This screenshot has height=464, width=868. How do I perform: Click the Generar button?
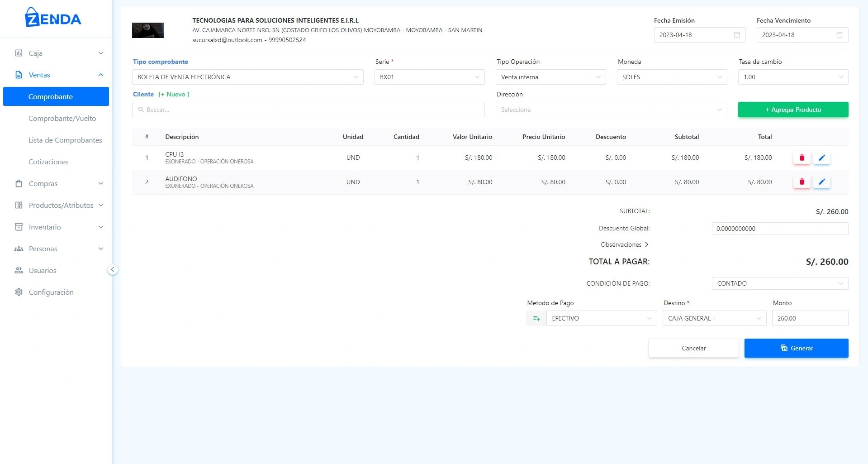pos(796,348)
